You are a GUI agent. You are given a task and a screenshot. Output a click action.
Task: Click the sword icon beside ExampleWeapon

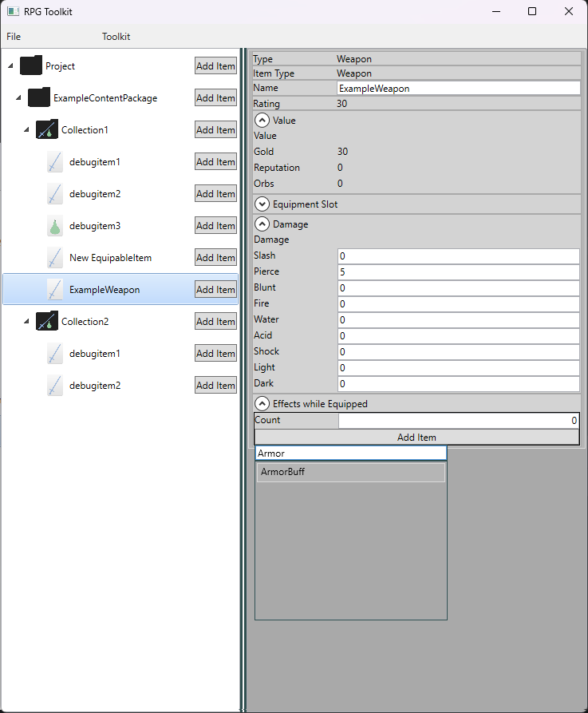[54, 290]
